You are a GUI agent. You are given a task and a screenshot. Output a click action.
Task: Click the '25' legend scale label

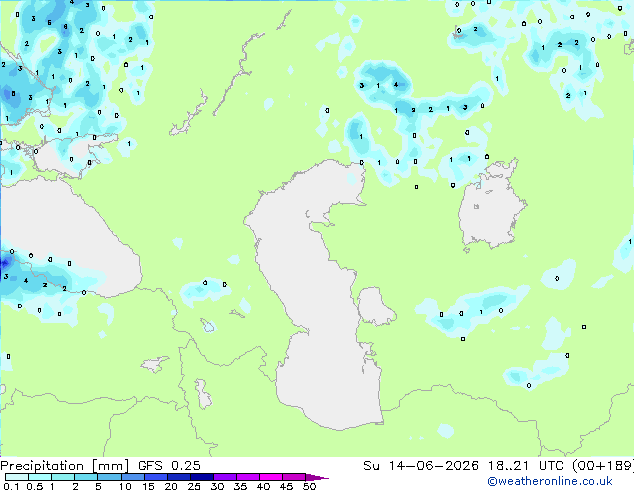(194, 486)
